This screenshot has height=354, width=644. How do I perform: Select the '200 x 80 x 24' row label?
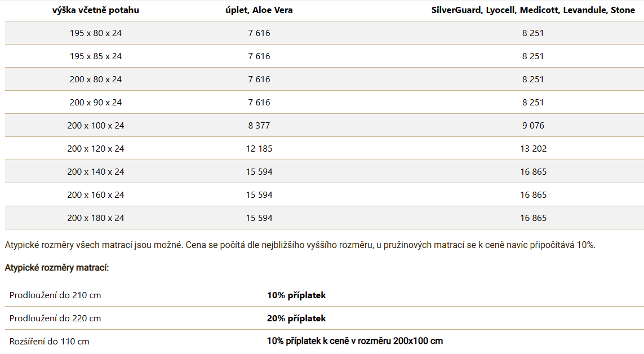tap(96, 79)
